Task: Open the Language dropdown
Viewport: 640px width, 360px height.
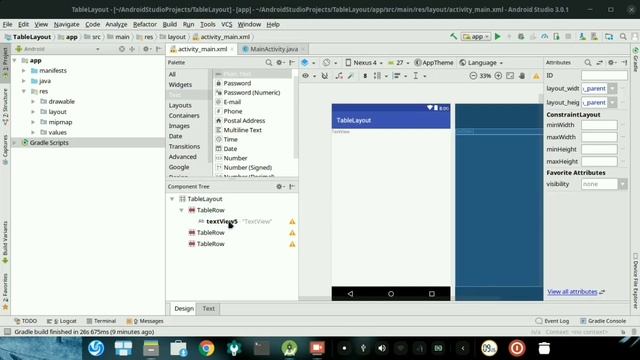Action: pyautogui.click(x=481, y=62)
